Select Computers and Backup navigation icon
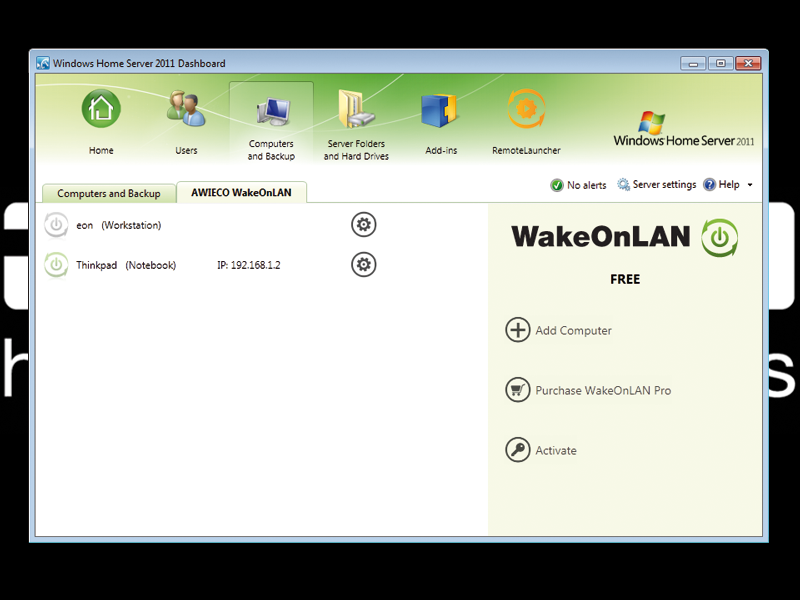 (271, 112)
